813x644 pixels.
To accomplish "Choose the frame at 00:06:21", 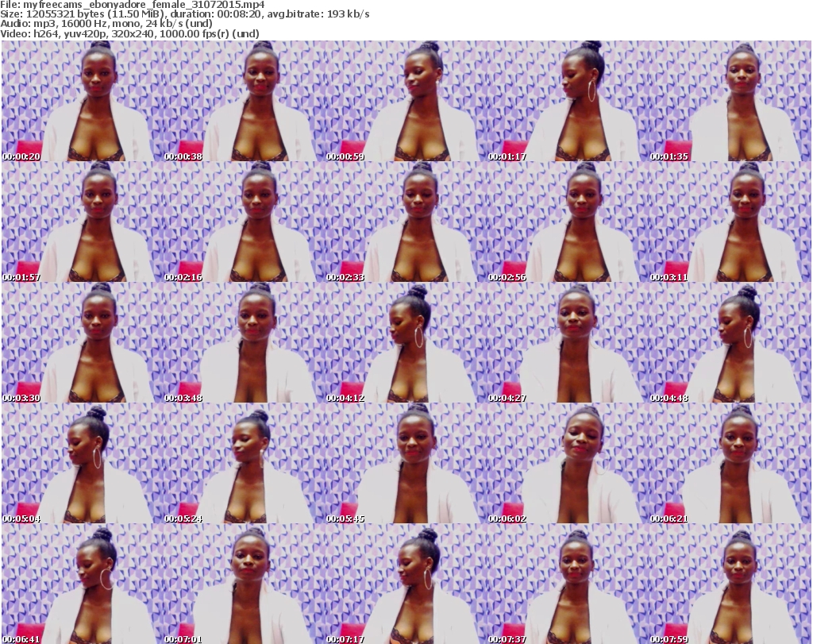I will pyautogui.click(x=730, y=463).
